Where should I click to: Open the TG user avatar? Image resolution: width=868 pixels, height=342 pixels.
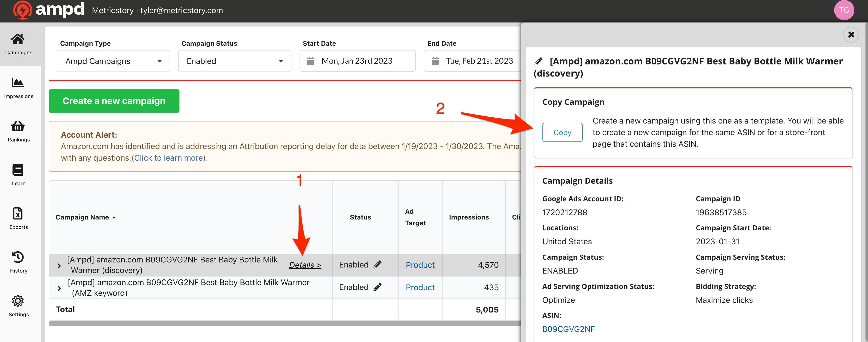point(844,10)
